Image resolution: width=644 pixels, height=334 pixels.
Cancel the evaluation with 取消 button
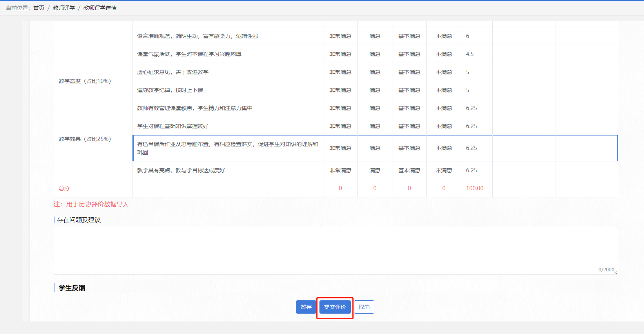coord(364,307)
